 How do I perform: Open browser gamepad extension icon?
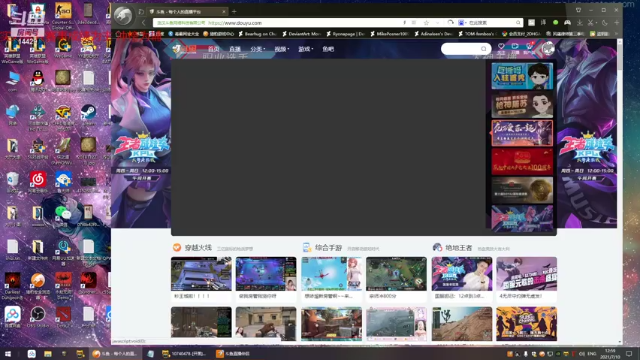pos(567,23)
